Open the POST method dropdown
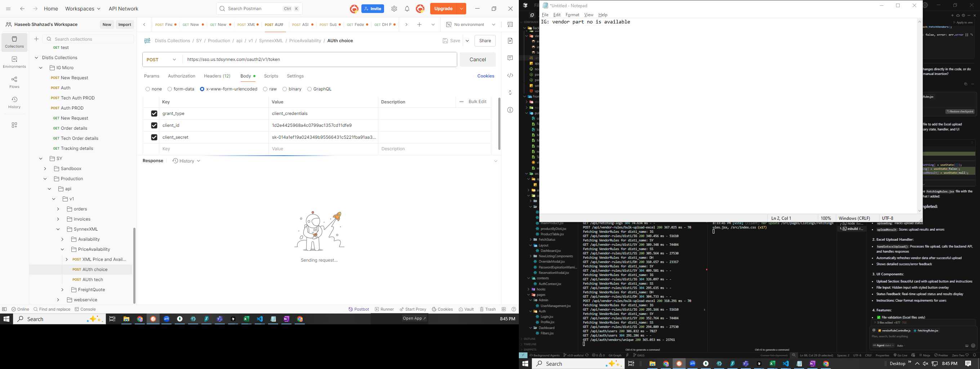Screen dimensions: 980x369 pos(162,59)
